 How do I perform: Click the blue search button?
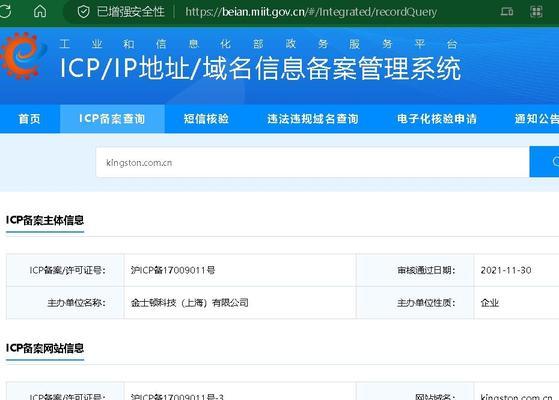tap(544, 161)
